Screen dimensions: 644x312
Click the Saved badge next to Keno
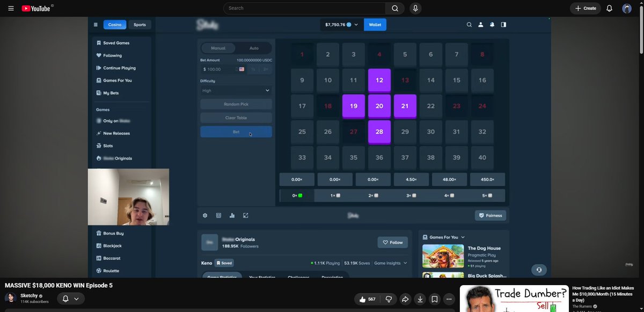click(224, 263)
